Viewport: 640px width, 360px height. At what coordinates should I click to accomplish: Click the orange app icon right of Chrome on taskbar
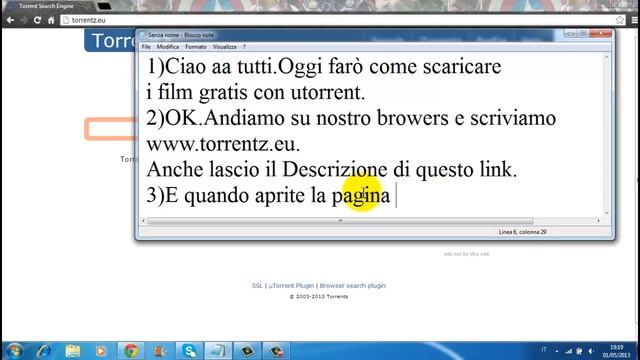[x=160, y=351]
